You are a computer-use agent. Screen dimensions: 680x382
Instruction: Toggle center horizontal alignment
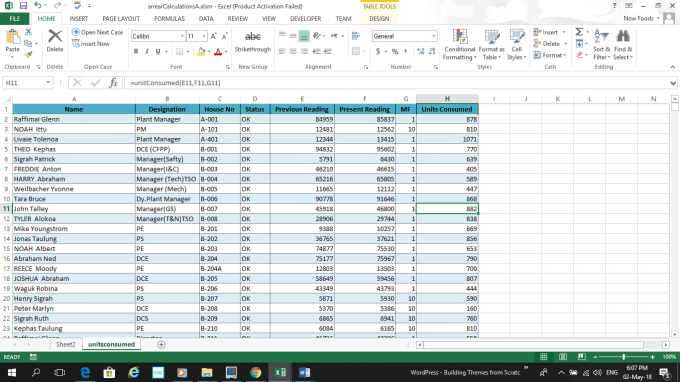click(x=293, y=52)
